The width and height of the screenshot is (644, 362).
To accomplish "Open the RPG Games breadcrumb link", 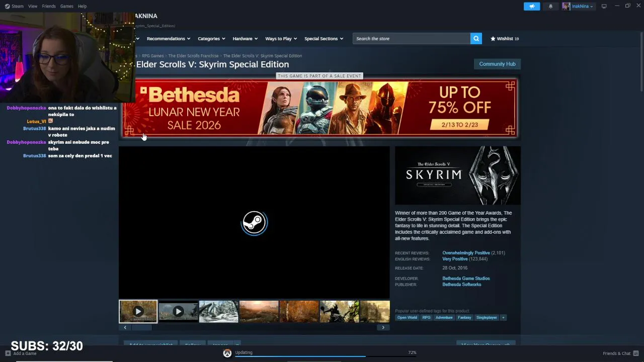I will point(152,56).
